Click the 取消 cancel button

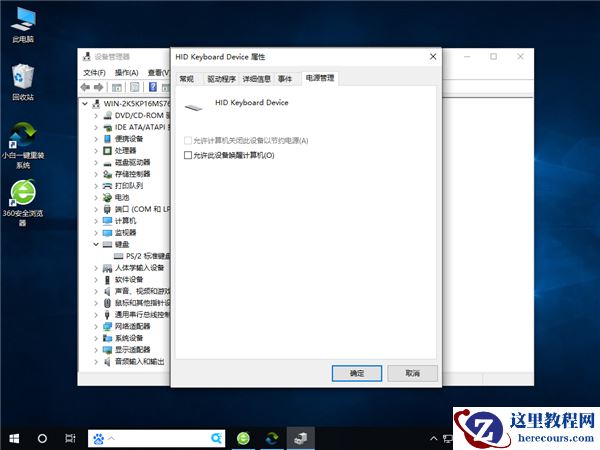tap(412, 373)
